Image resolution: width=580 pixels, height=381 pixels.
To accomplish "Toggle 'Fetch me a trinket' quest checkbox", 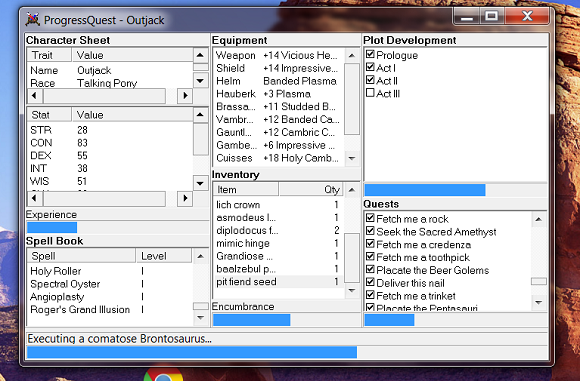I will tap(370, 295).
